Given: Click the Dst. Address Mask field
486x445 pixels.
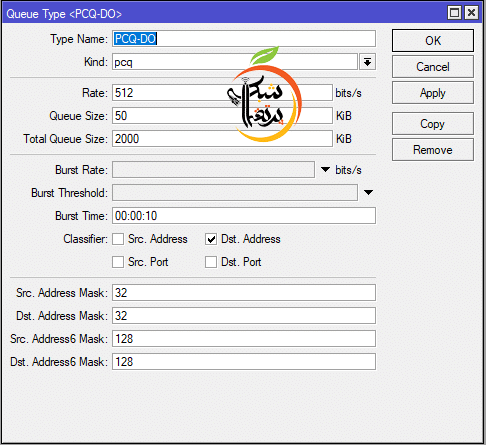Looking at the screenshot, I should click(244, 316).
